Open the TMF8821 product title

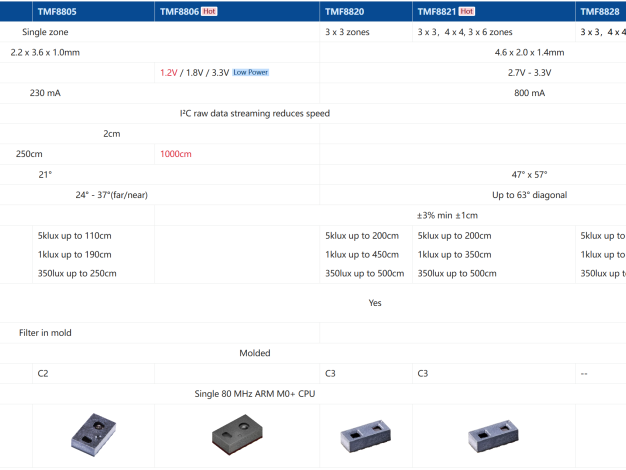[437, 11]
